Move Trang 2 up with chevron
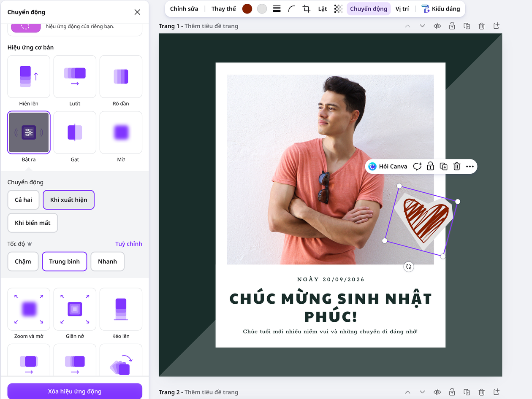This screenshot has height=399, width=532. point(407,392)
